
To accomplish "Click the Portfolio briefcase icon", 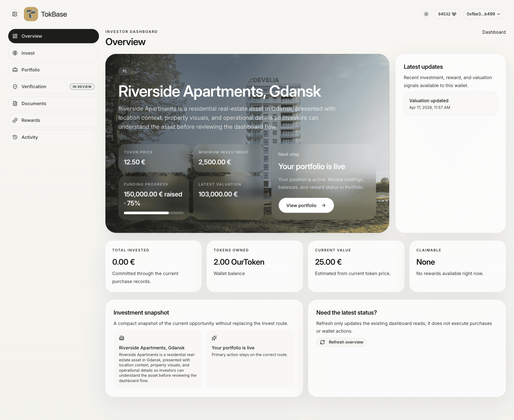I will tap(15, 70).
